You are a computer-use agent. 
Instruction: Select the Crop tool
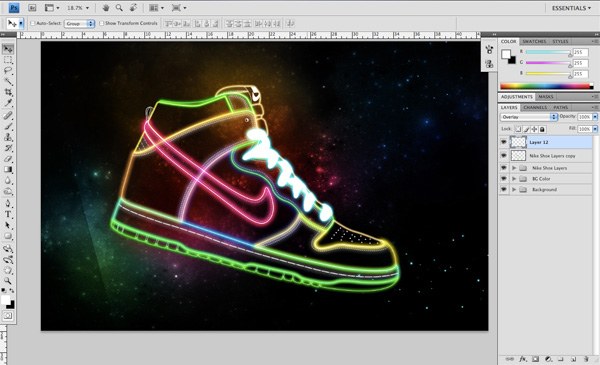(8, 92)
